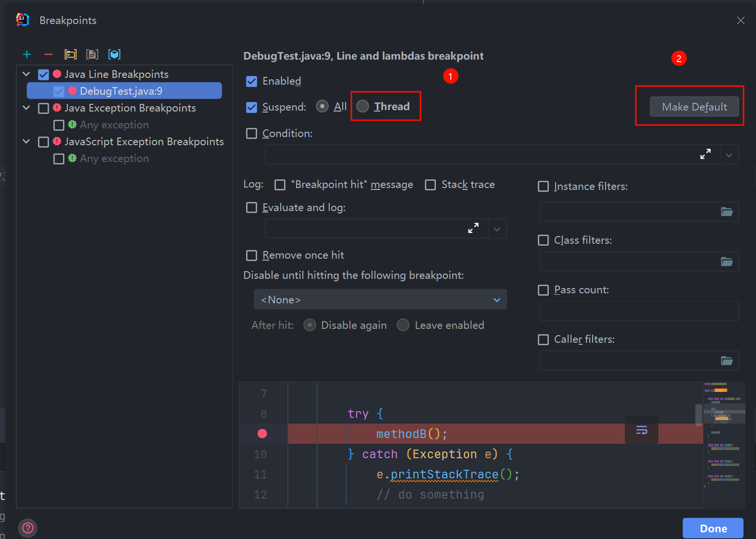The height and width of the screenshot is (539, 756).
Task: Expand the Evaluate and log editor
Action: point(473,228)
